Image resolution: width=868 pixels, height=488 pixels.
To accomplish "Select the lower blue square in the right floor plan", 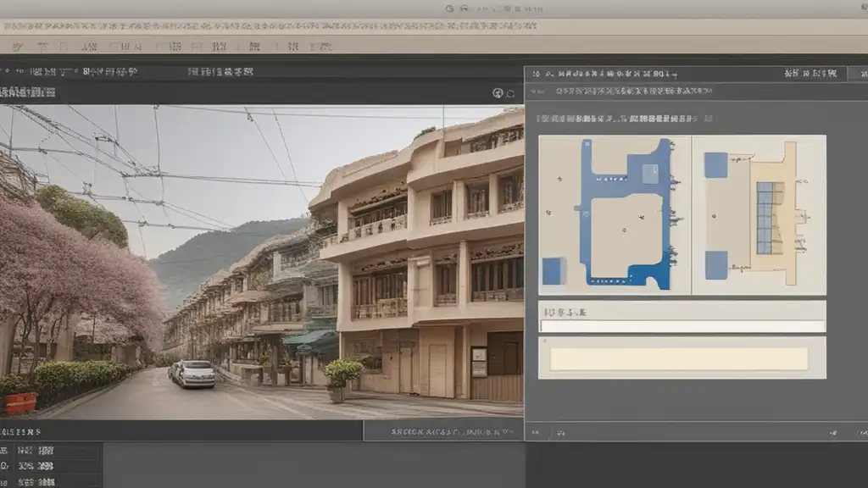I will click(x=715, y=264).
